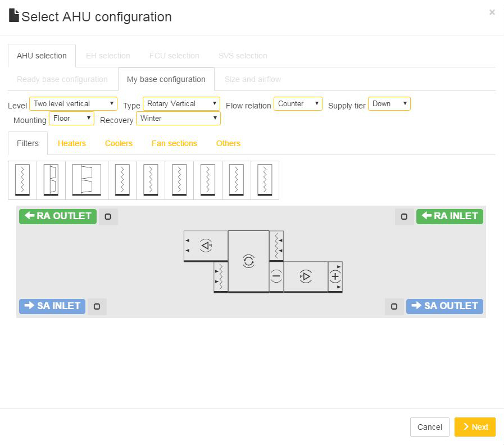Choose the narrow double-bag filter icon in palette

pos(51,180)
